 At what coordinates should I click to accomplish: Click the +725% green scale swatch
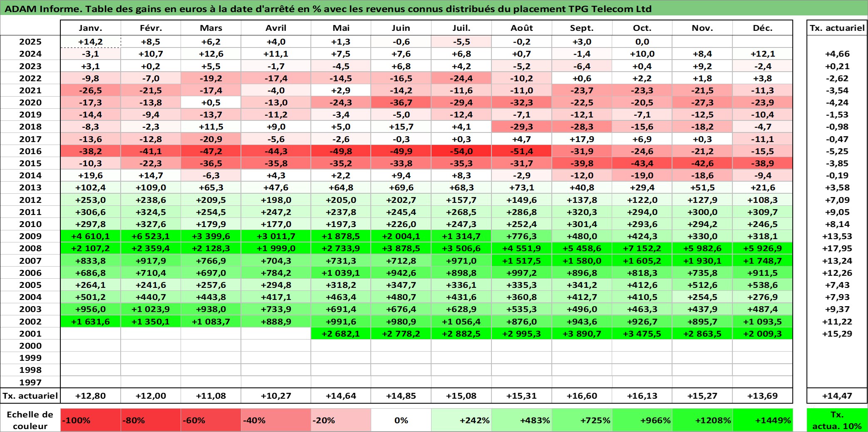582,420
